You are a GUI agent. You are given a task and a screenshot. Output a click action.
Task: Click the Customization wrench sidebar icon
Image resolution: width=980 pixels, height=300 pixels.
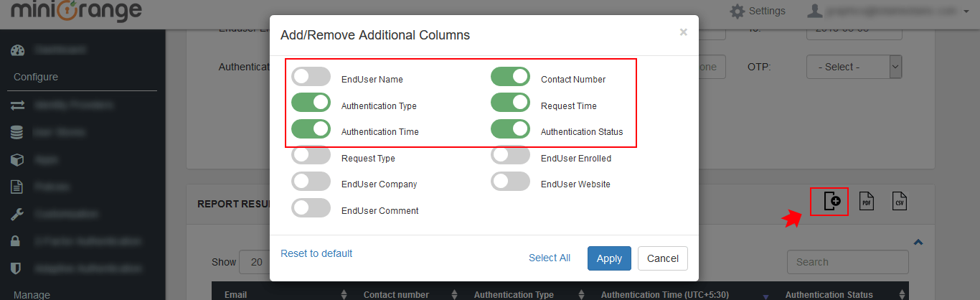coord(17,214)
